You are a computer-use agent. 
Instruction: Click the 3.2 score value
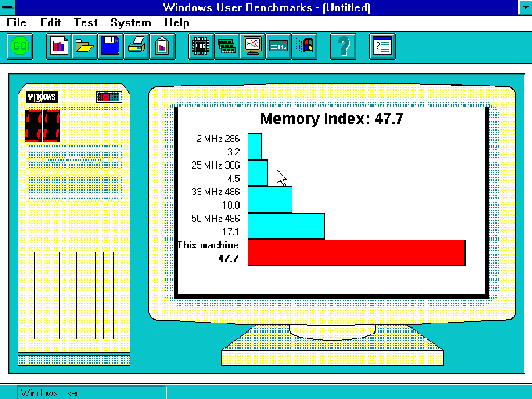(x=233, y=152)
